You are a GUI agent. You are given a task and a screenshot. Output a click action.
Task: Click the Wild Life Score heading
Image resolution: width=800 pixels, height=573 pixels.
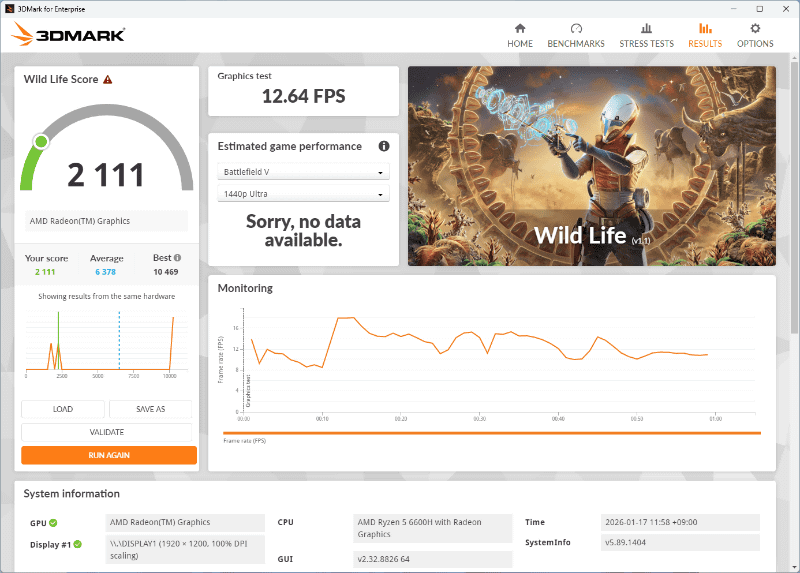pyautogui.click(x=61, y=79)
